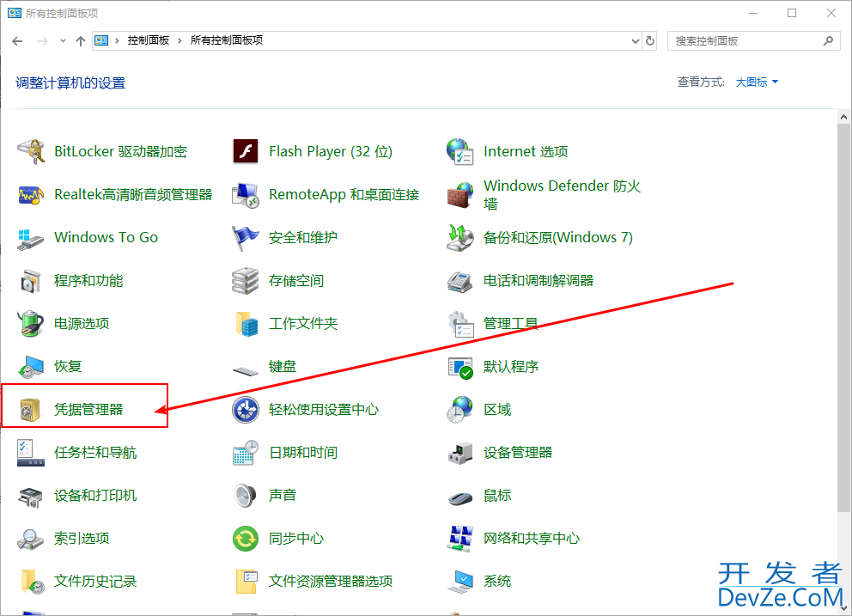Open 键盘 keyboard icon

pos(246,371)
